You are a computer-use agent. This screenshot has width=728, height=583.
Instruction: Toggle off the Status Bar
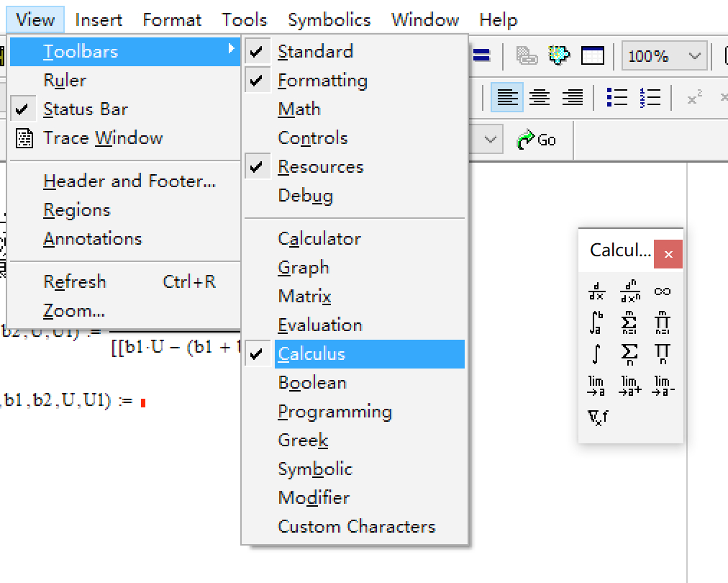coord(85,109)
